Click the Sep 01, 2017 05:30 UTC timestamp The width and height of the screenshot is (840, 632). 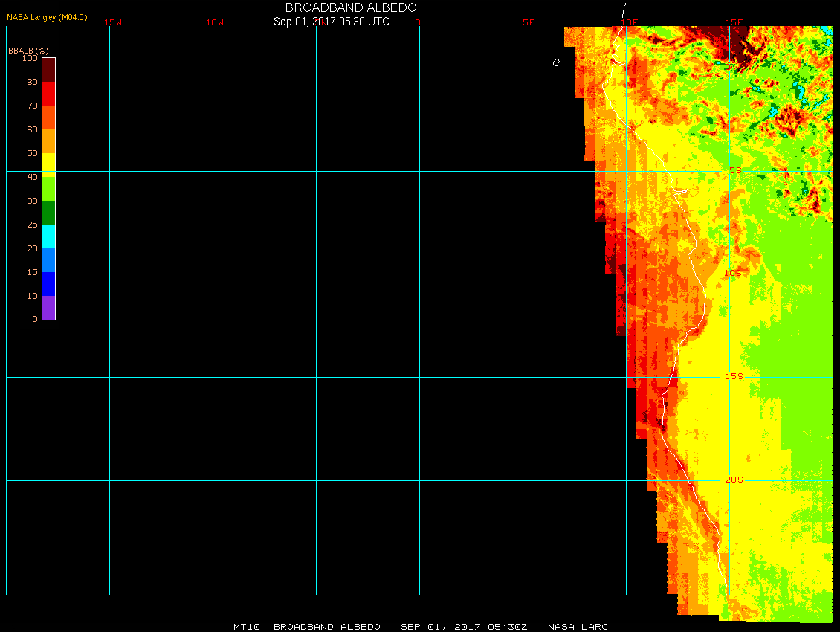pos(331,22)
